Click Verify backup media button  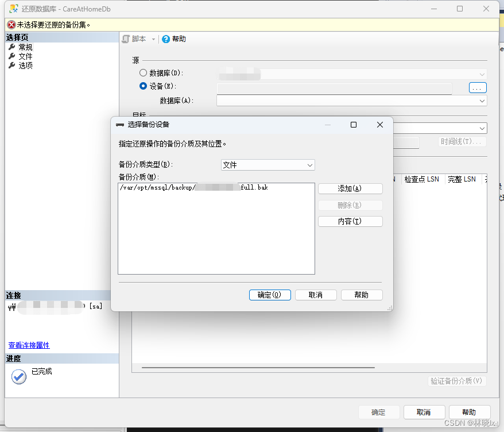[x=457, y=381]
